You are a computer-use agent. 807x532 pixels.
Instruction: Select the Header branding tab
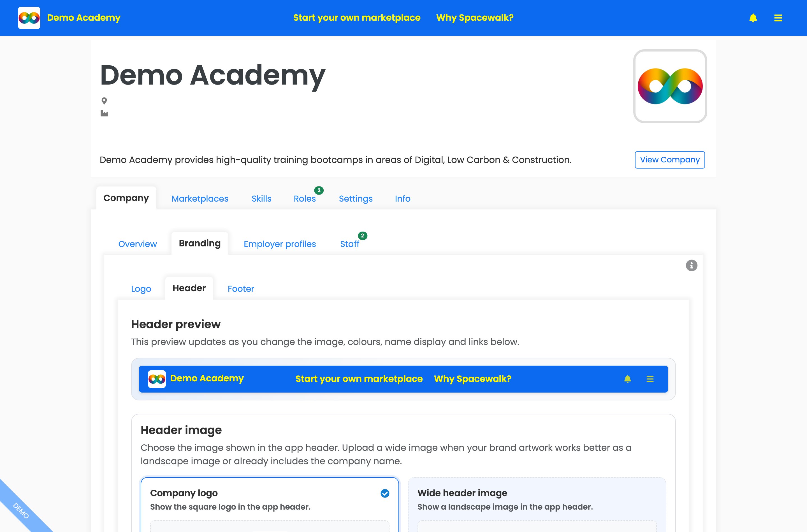189,288
